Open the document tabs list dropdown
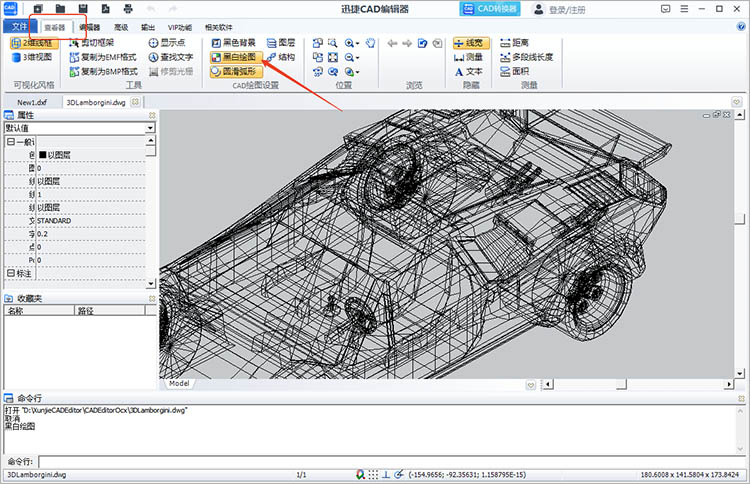 [x=737, y=102]
